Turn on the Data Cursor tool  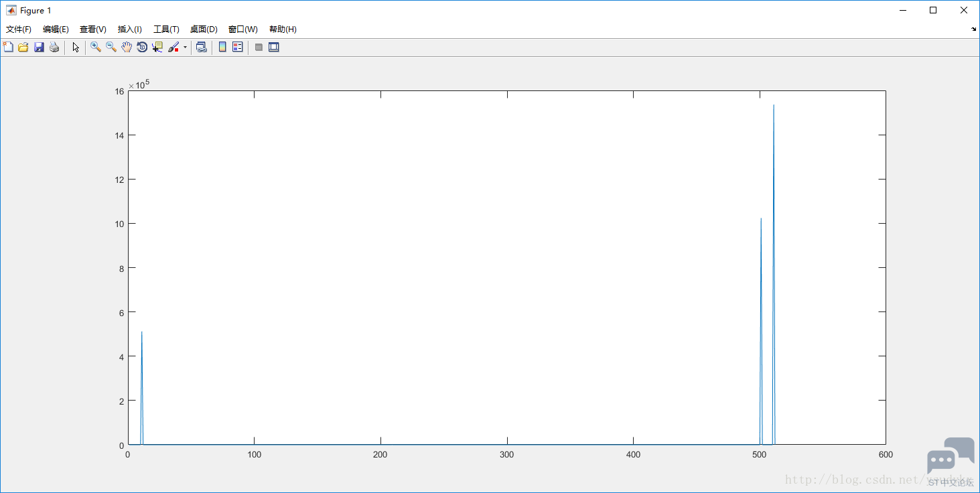(157, 47)
